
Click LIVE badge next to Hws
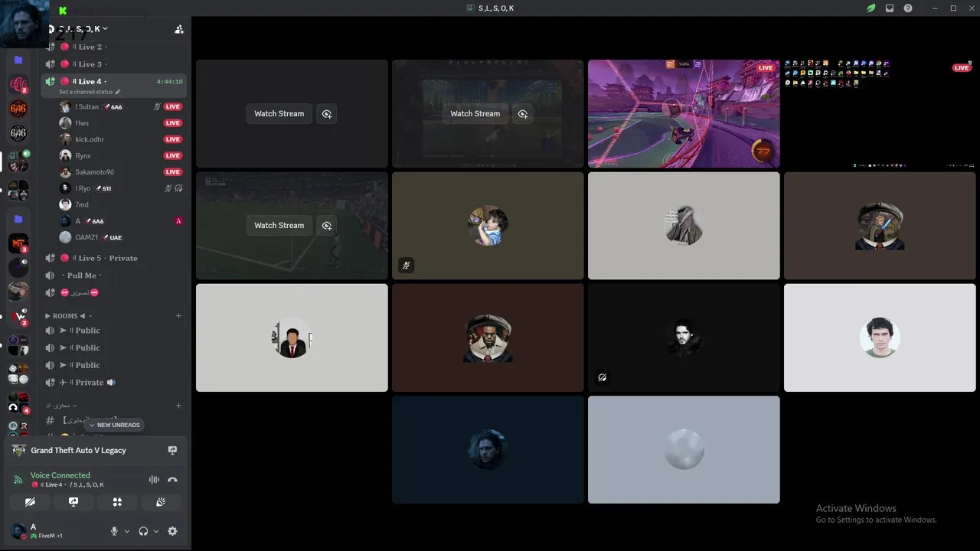tap(173, 123)
